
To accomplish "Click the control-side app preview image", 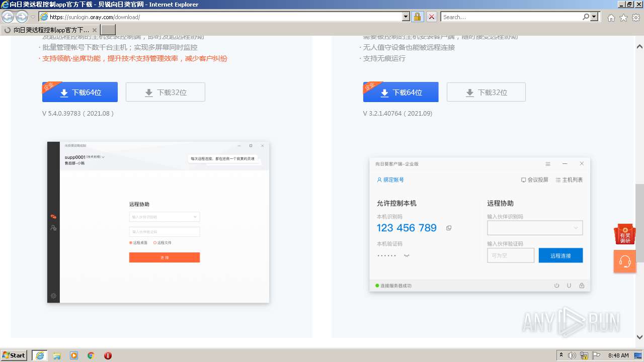I will [158, 222].
